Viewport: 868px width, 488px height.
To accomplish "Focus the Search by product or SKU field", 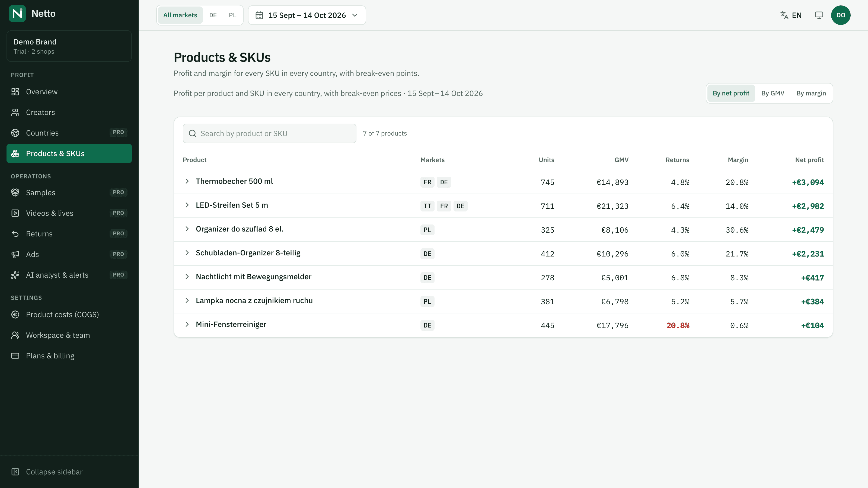I will point(269,133).
